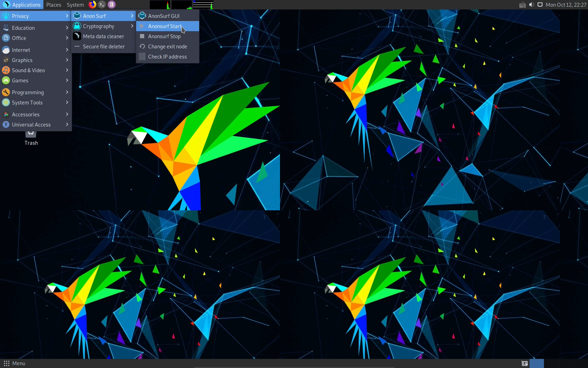This screenshot has height=368, width=588.
Task: Click the Menu button in bottom panel
Action: click(x=14, y=363)
